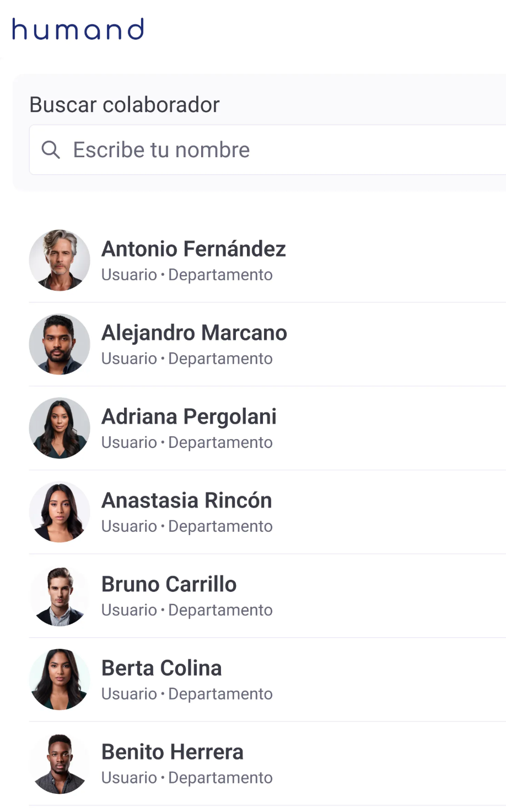Click the Buscar colaborador heading

coord(125,105)
